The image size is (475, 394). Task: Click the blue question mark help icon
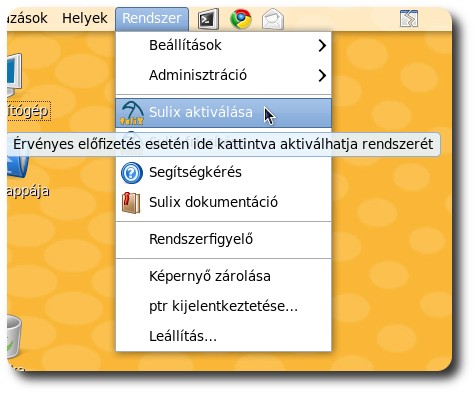pos(132,173)
